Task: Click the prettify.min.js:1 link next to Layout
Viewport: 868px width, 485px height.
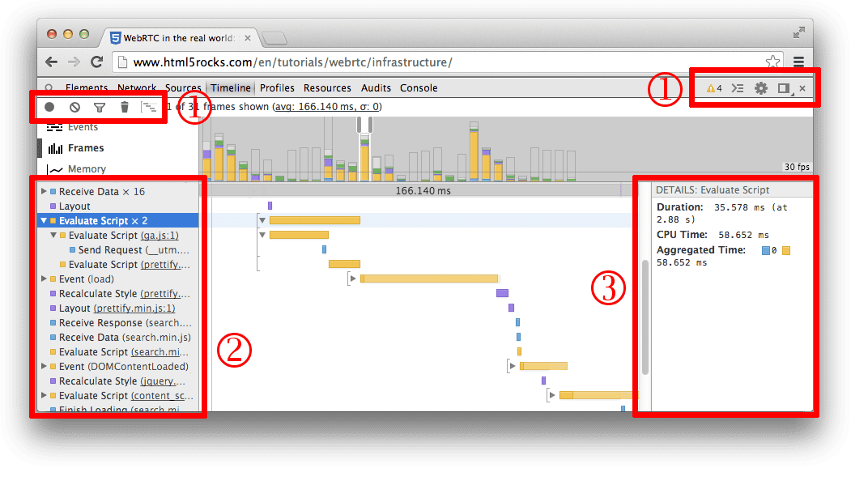Action: (x=134, y=308)
